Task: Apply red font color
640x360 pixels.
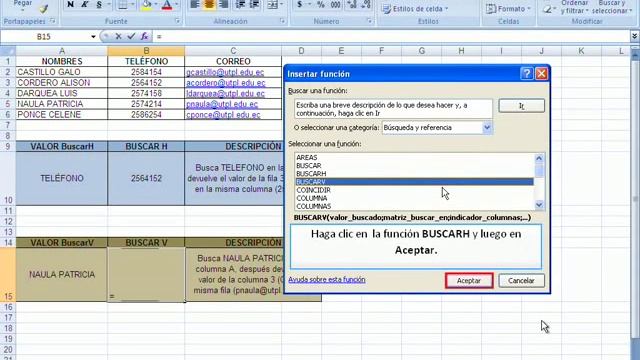Action: click(x=167, y=4)
